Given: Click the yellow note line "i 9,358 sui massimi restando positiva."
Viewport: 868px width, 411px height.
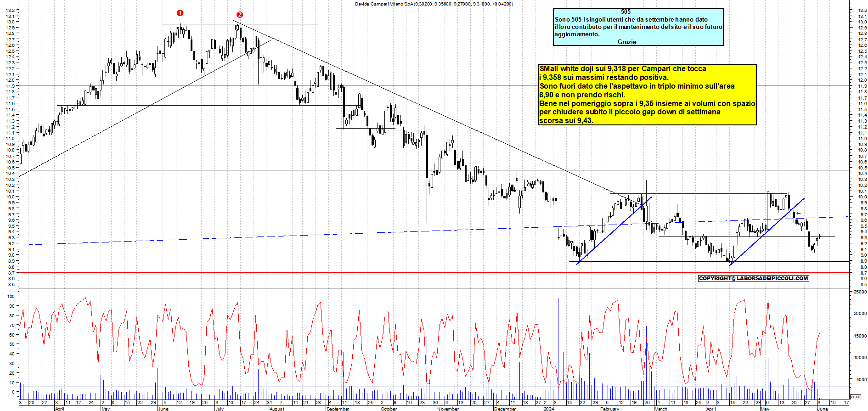Looking at the screenshot, I should (x=604, y=78).
